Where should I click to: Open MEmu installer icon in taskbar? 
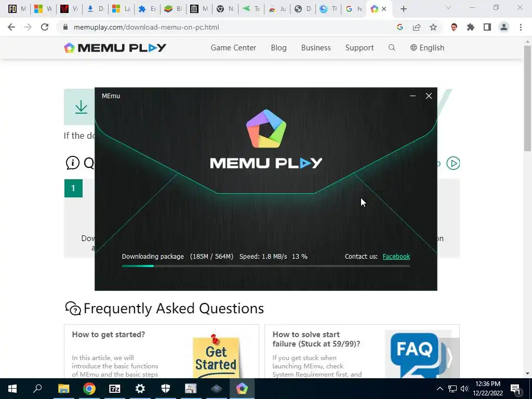click(242, 389)
